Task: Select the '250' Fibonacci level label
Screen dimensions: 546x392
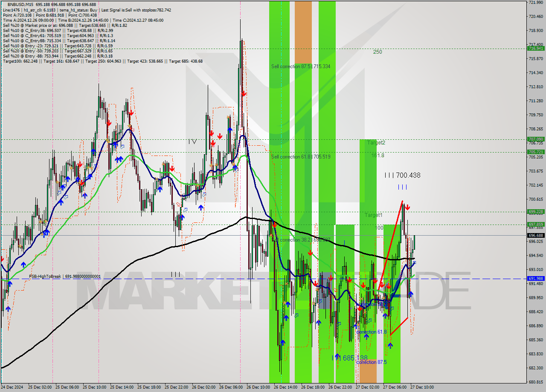Action: pyautogui.click(x=378, y=52)
